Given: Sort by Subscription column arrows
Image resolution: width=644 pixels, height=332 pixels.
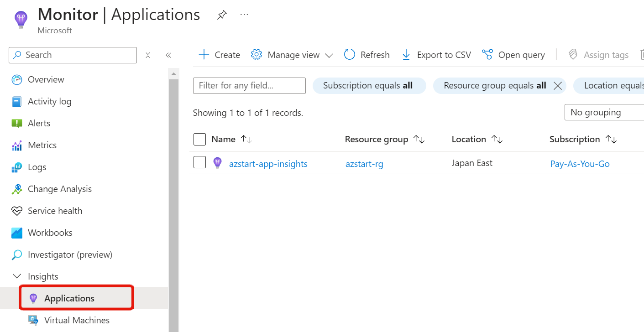Looking at the screenshot, I should 611,139.
